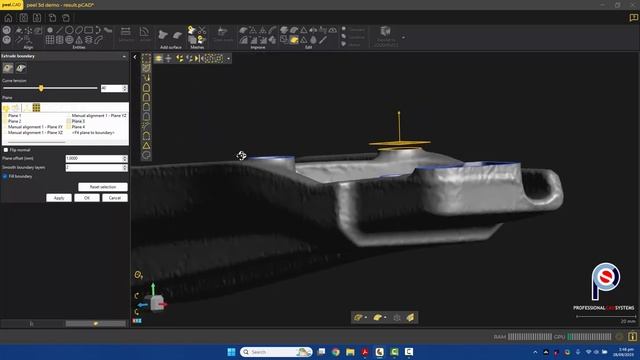Screen dimensions: 640x360
Task: Select the Line entity icon
Action: click(60, 30)
